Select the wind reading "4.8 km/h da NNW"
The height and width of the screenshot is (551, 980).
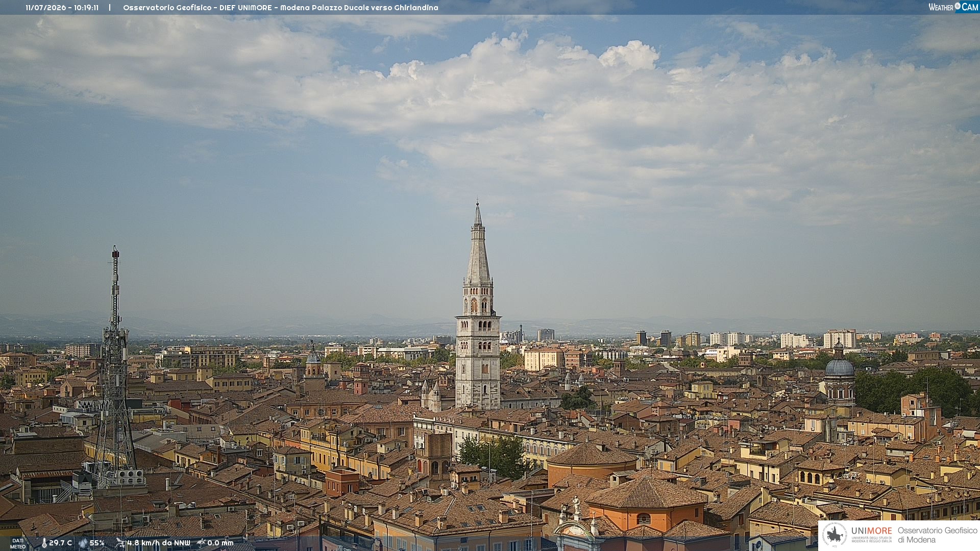(x=159, y=543)
